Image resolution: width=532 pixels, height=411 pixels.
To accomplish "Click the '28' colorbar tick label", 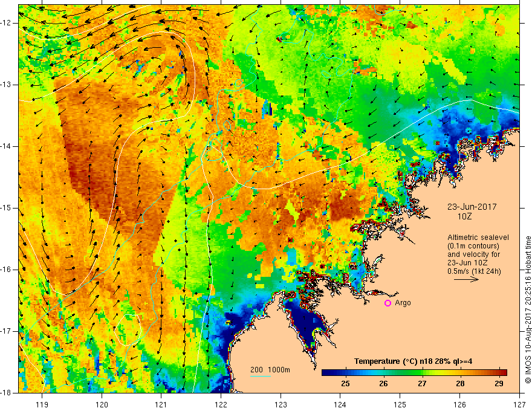I will [460, 384].
